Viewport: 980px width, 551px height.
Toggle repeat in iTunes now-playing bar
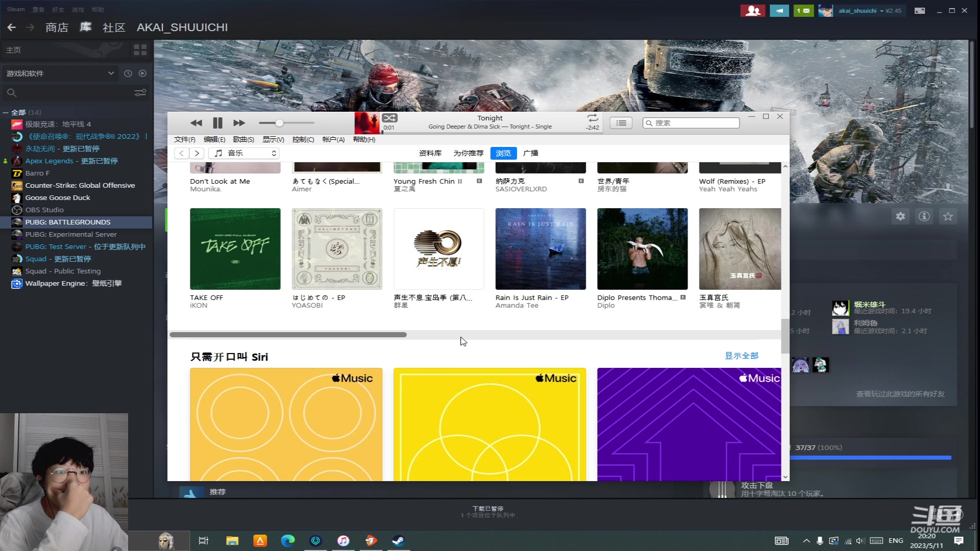(592, 118)
